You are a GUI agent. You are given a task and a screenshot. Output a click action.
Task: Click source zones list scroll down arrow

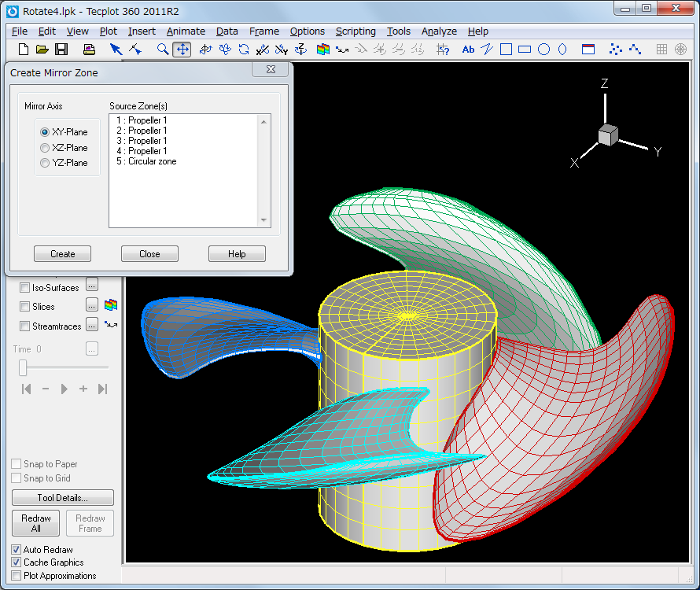263,220
